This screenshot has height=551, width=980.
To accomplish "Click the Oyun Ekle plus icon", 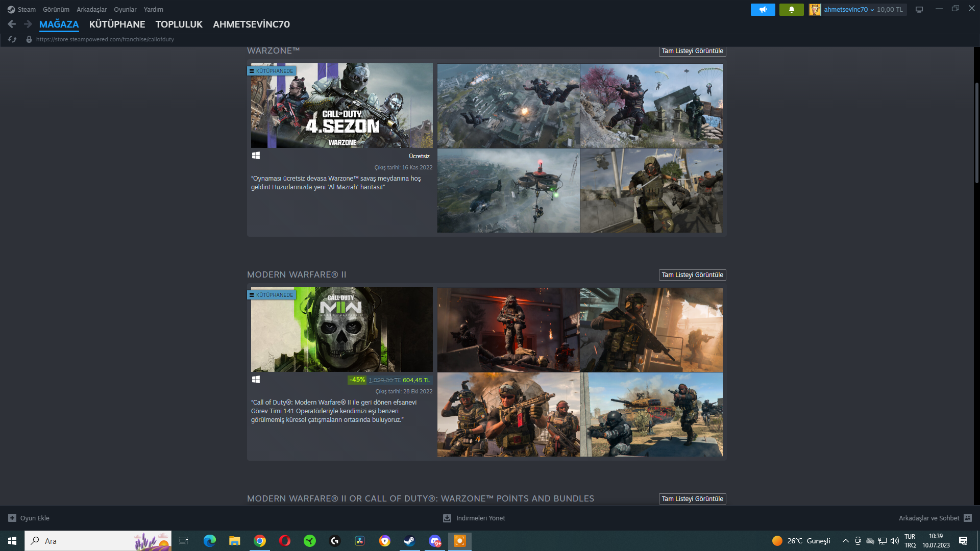I will pyautogui.click(x=12, y=518).
